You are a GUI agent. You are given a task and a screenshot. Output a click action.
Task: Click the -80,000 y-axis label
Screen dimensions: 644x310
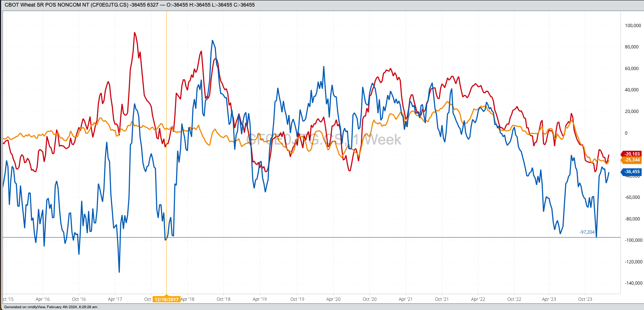632,219
